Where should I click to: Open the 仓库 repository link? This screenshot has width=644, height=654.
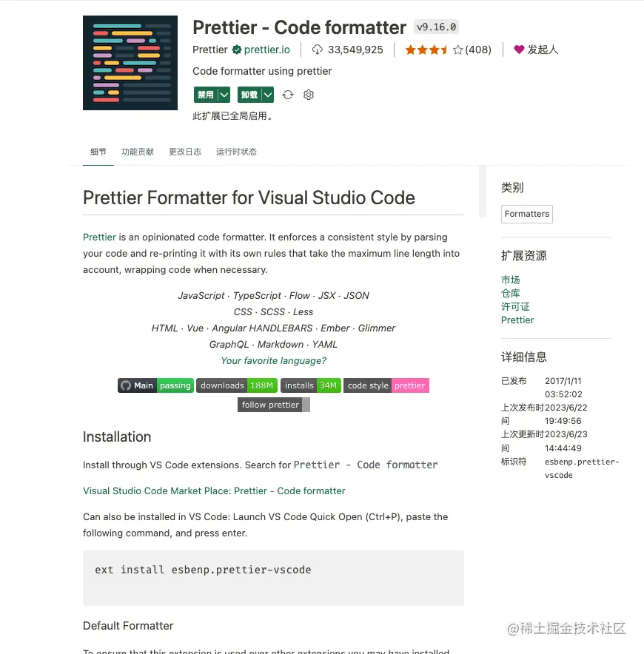(511, 293)
